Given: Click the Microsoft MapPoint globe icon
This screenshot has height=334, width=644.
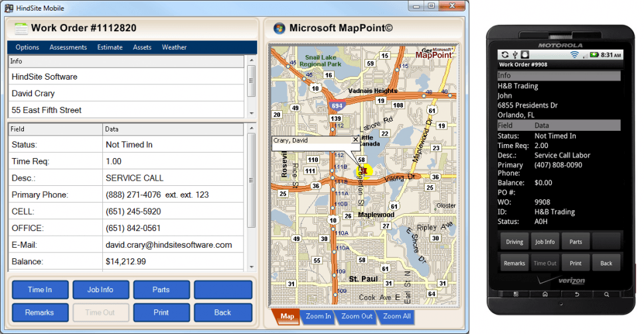Looking at the screenshot, I should (x=280, y=29).
